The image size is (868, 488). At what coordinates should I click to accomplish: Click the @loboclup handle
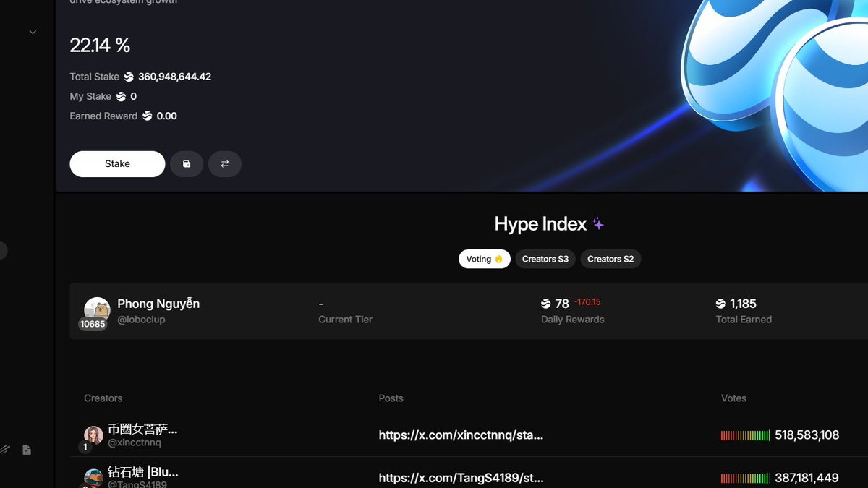click(141, 320)
